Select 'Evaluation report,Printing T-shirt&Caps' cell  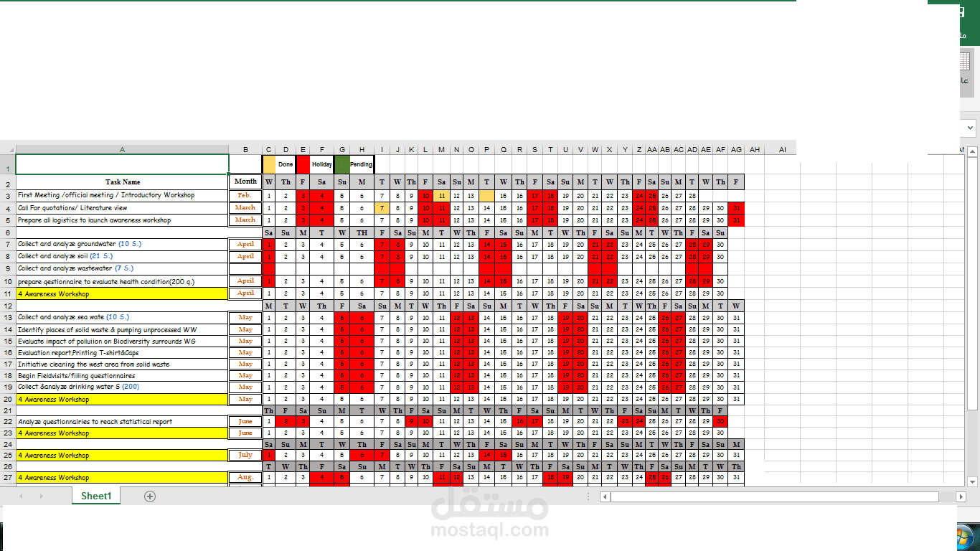122,352
